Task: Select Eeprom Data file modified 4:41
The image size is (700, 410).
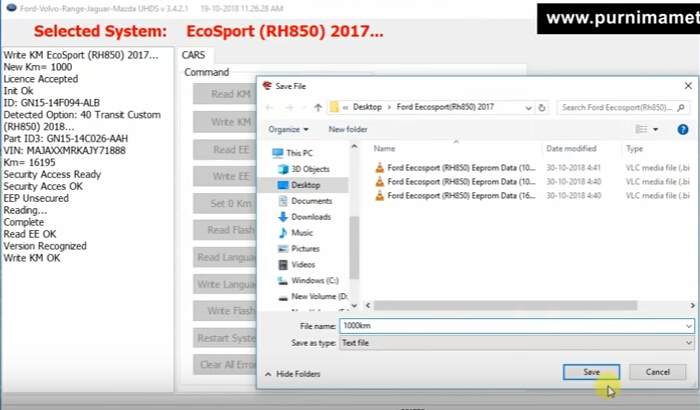Action: [x=461, y=168]
